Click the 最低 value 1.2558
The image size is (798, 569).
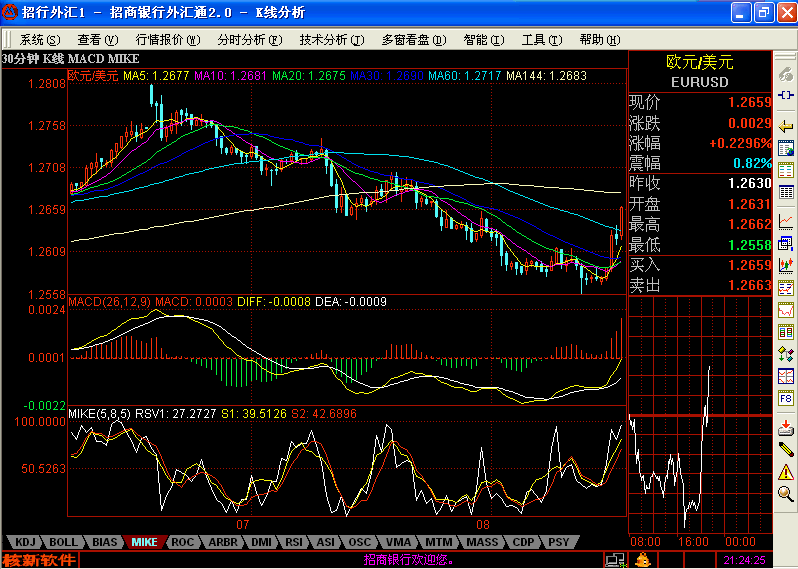[x=750, y=245]
